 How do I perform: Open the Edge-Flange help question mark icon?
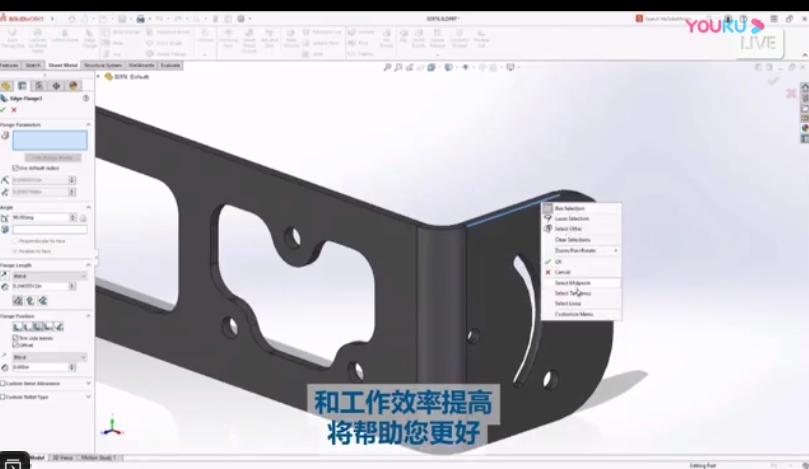click(x=86, y=98)
